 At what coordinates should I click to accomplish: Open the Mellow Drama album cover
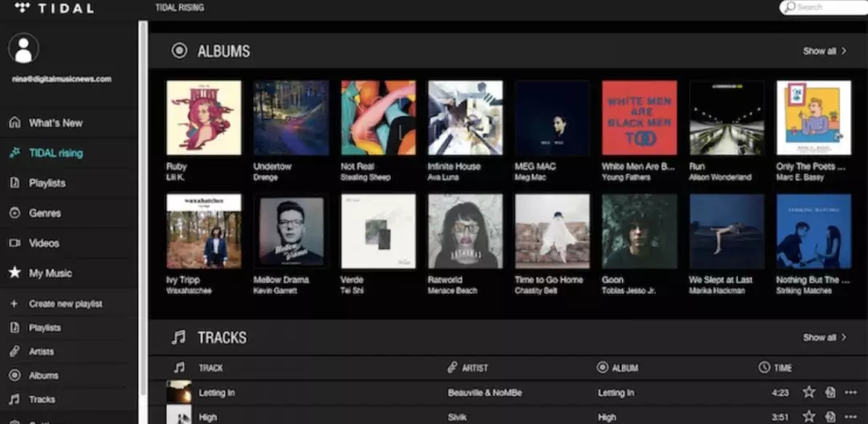[x=291, y=231]
